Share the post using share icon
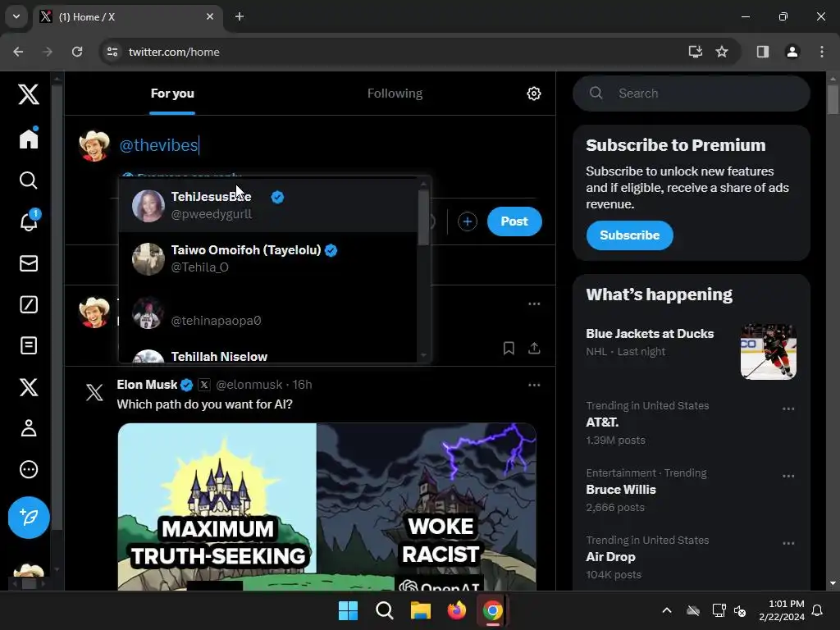Image resolution: width=840 pixels, height=630 pixels. click(534, 348)
